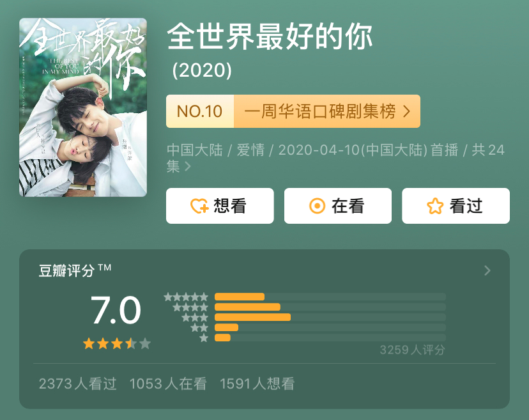The height and width of the screenshot is (420, 529).
Task: Open the drama poster thumbnail
Action: pos(83,107)
